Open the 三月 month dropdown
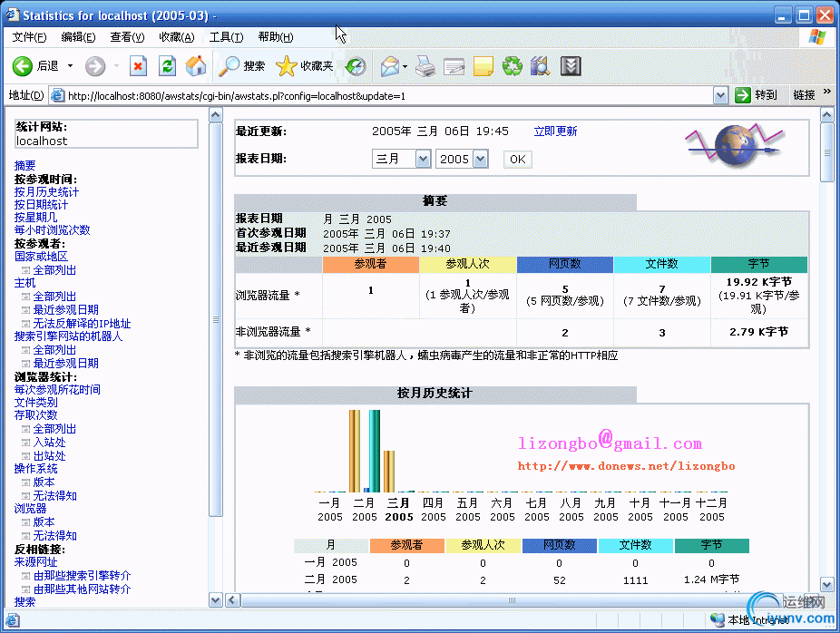This screenshot has height=633, width=840. pos(423,159)
